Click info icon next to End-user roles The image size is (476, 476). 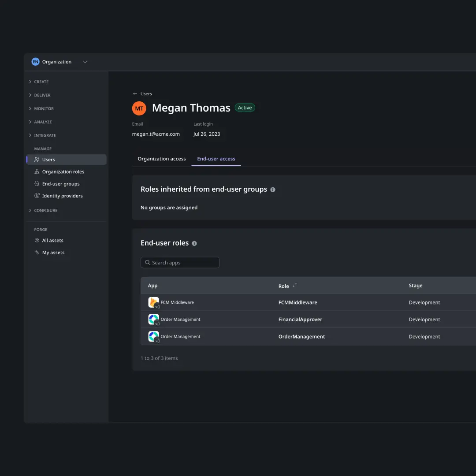coord(194,243)
